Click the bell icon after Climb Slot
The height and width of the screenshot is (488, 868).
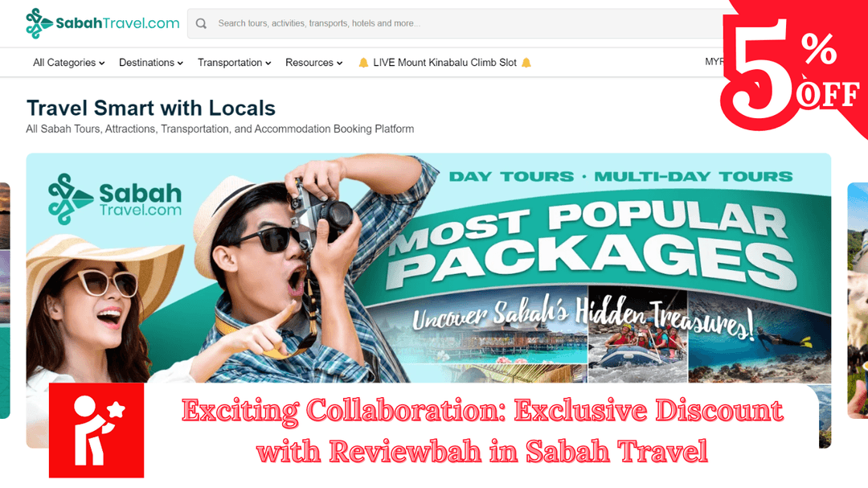526,63
